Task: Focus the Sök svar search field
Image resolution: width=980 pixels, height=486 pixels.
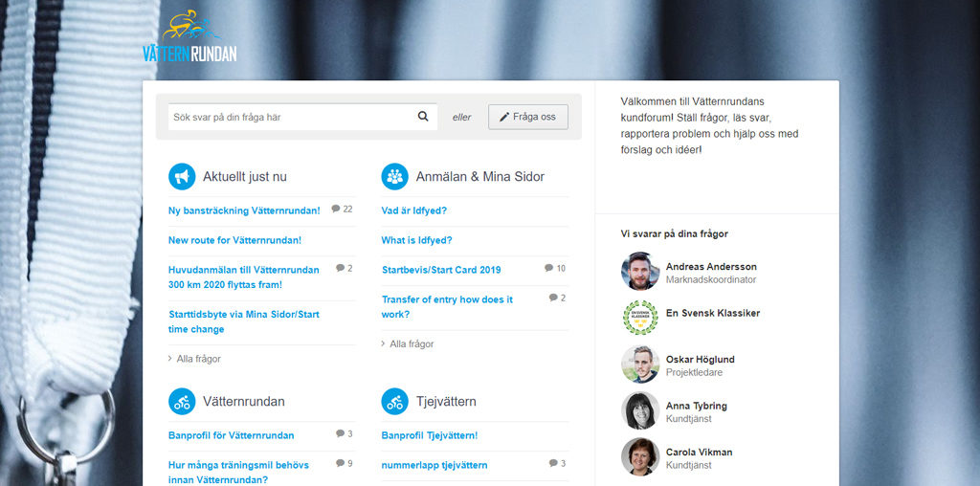Action: [291, 117]
